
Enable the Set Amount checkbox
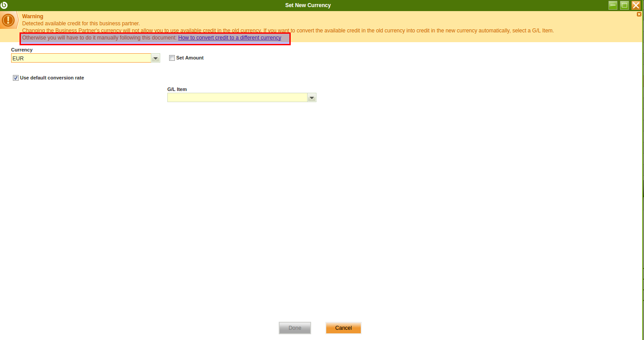pos(172,58)
